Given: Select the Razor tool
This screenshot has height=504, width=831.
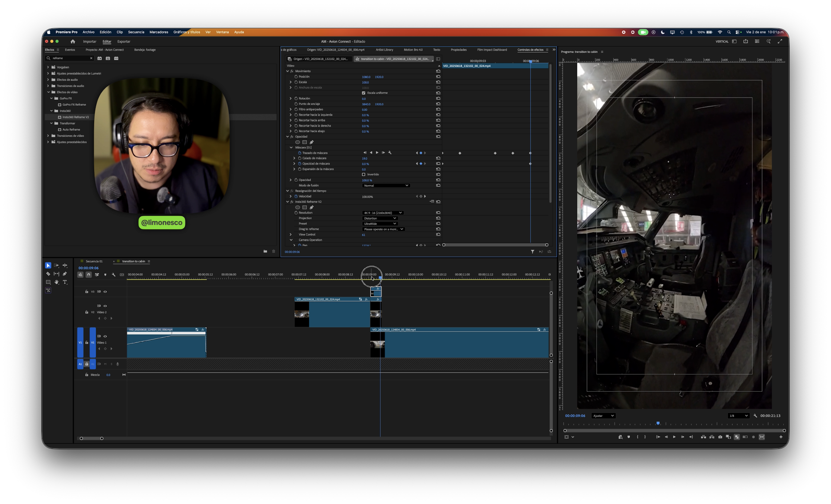Looking at the screenshot, I should pyautogui.click(x=48, y=274).
